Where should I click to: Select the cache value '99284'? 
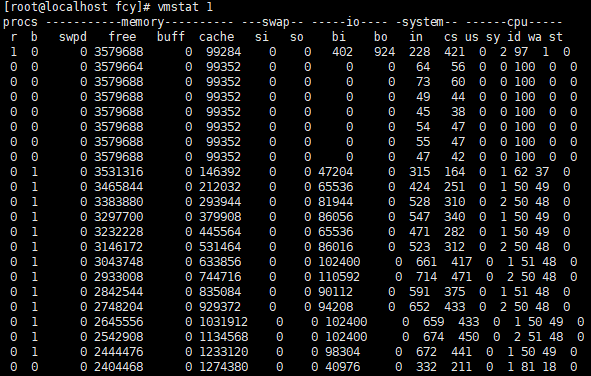click(x=224, y=52)
